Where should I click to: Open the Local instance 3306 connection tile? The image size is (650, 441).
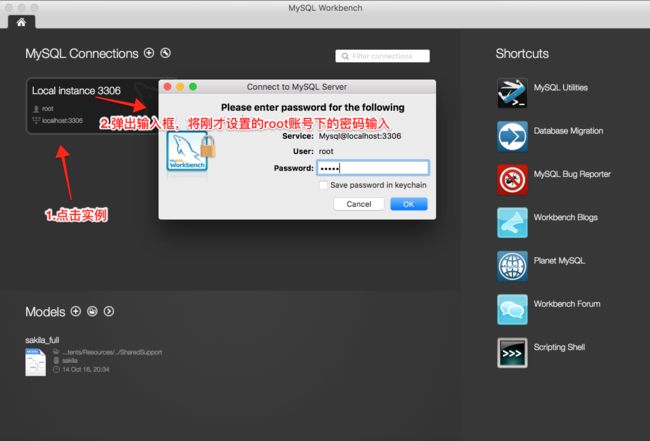click(x=92, y=106)
